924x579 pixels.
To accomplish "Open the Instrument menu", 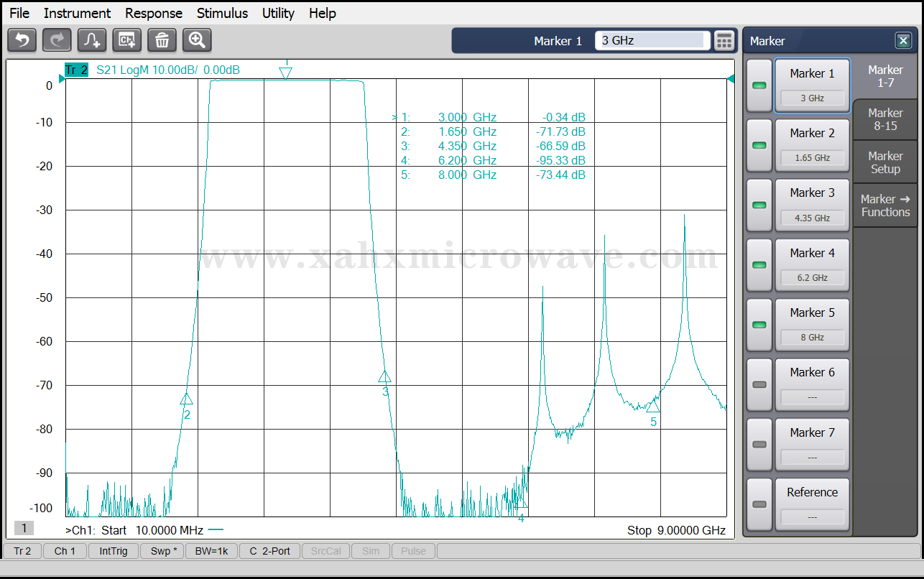I will point(77,13).
